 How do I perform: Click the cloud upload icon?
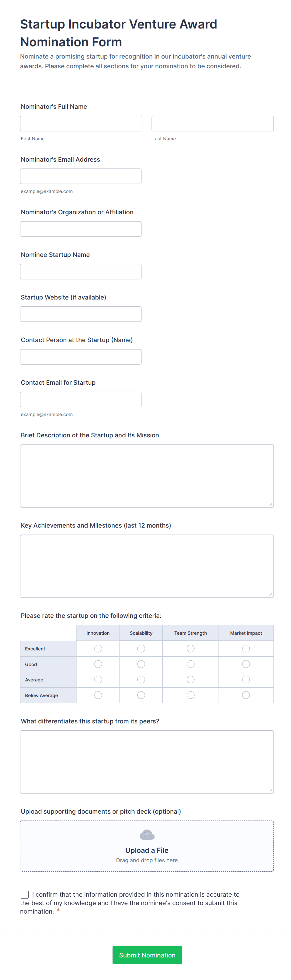point(147,835)
